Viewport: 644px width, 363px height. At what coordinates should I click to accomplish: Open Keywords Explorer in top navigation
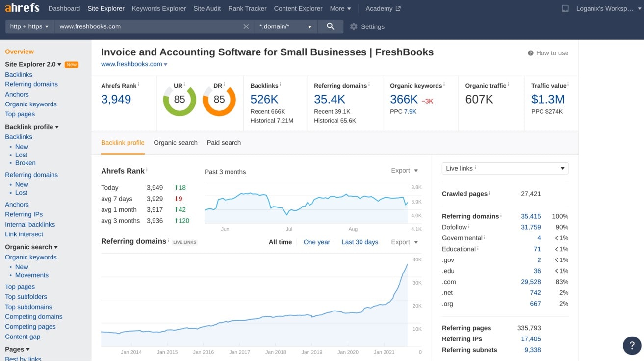[159, 8]
